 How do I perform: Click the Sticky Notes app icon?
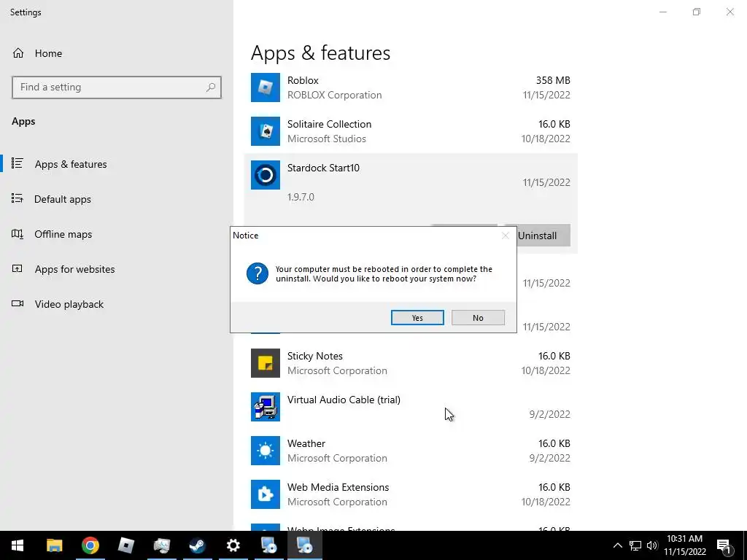(266, 363)
